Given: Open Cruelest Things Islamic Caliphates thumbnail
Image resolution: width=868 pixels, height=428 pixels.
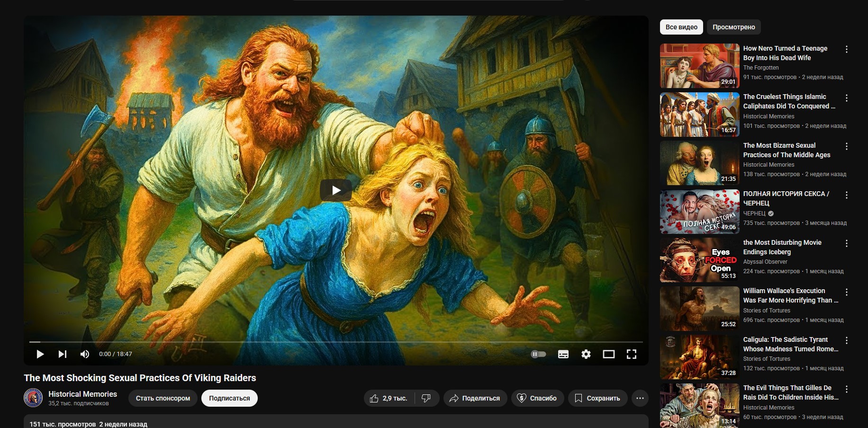Looking at the screenshot, I should tap(700, 115).
